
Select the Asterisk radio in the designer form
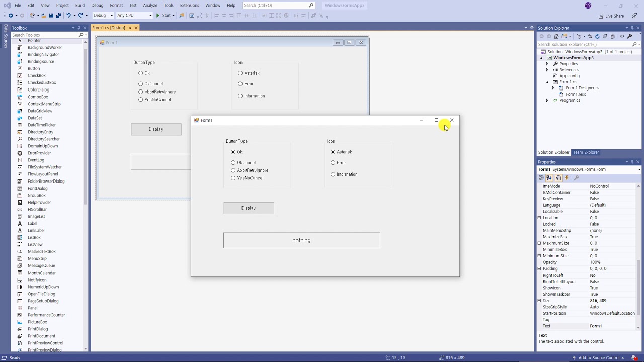click(240, 73)
